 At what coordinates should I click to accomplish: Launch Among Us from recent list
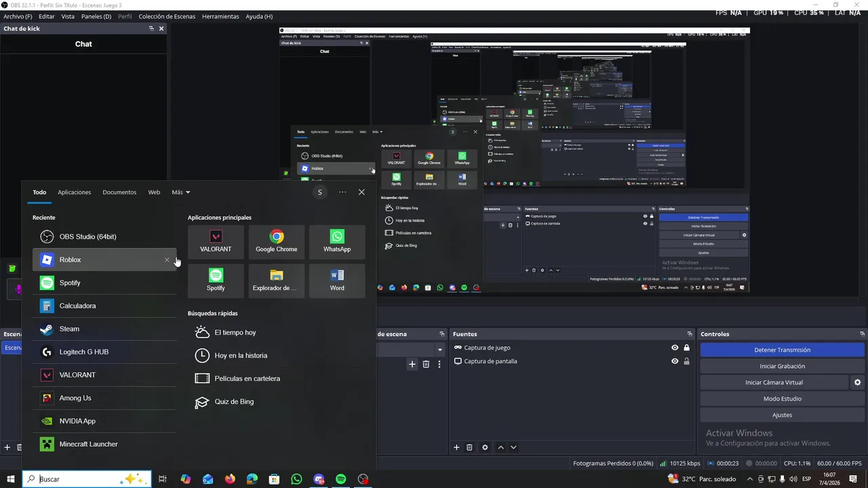click(x=104, y=398)
